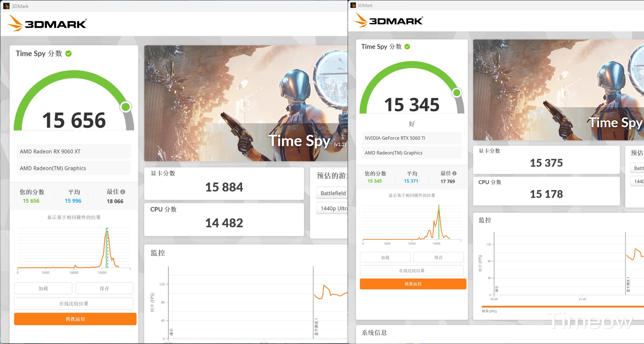Viewport: 644px width, 344px height.
Task: Click the 3DMark title bar icon in left window
Action: (6, 6)
